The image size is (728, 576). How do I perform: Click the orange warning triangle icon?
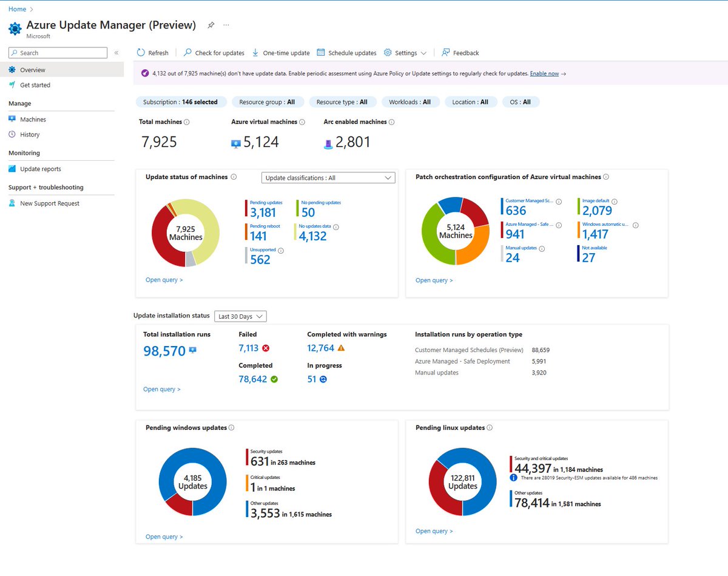(x=341, y=348)
